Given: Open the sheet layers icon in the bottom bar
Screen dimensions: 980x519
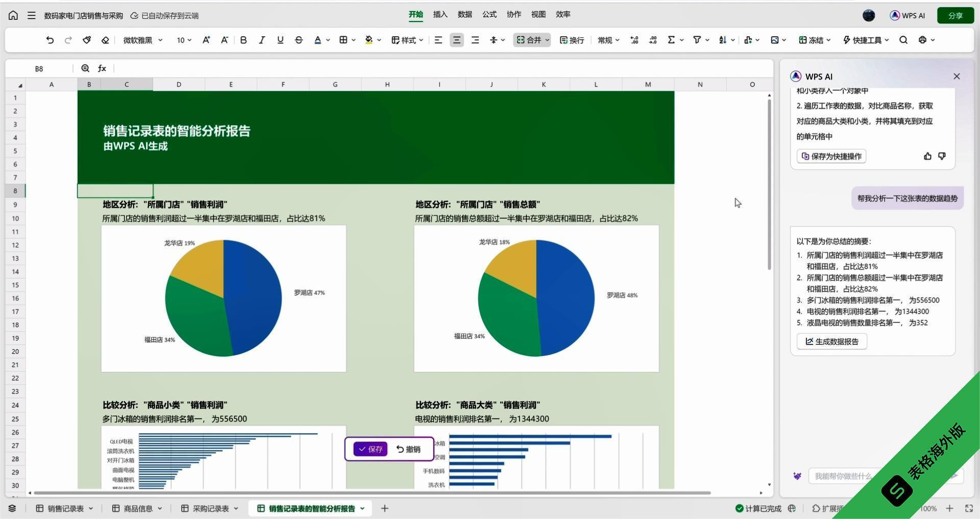Looking at the screenshot, I should [12, 508].
